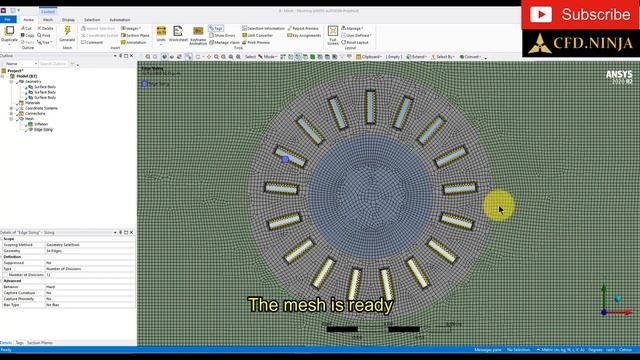This screenshot has width=640, height=360.
Task: Click the Cut command in Outline group
Action: click(27, 28)
